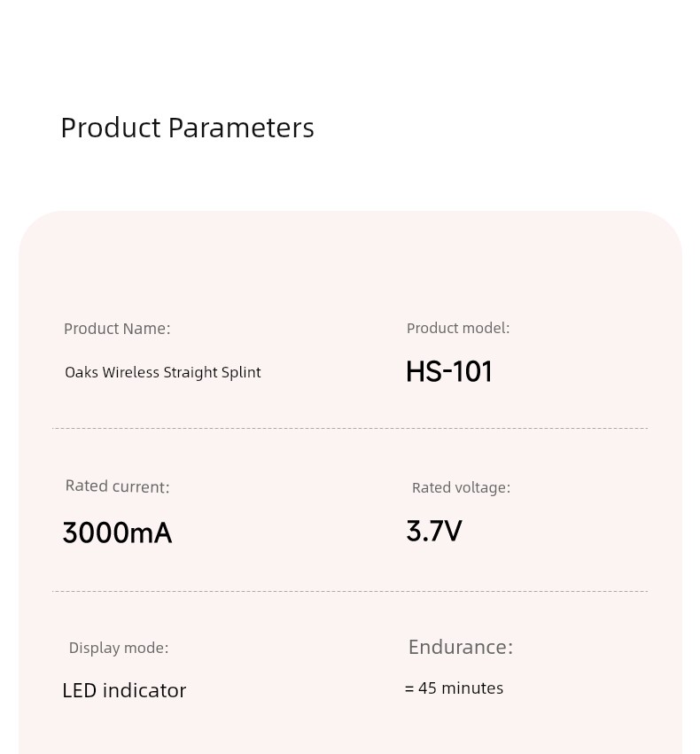The image size is (700, 754).
Task: Select the Product model label
Action: [x=458, y=328]
